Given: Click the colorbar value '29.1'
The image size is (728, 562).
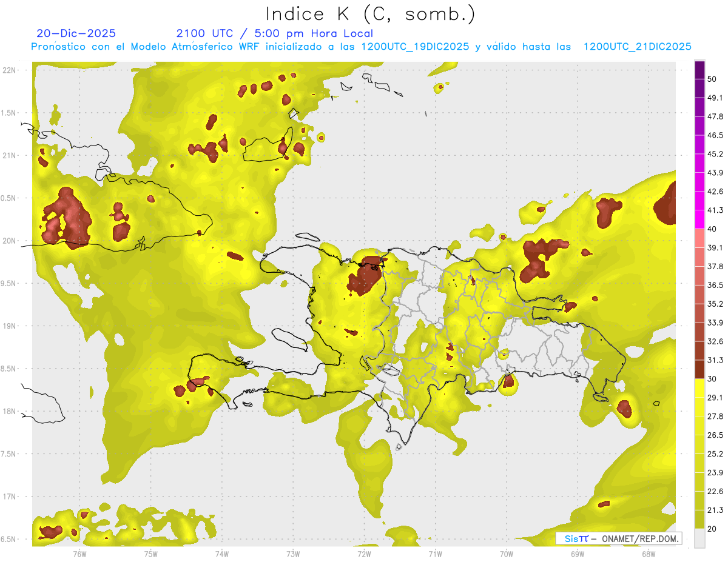Looking at the screenshot, I should click(x=715, y=398).
